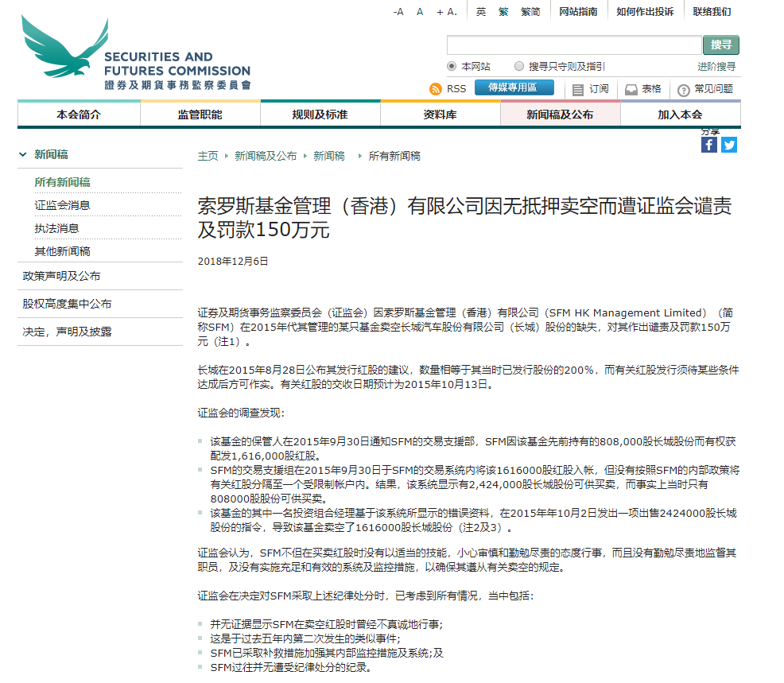Viewport: 784px width, 683px height.
Task: Click into the search text field
Action: pyautogui.click(x=573, y=45)
